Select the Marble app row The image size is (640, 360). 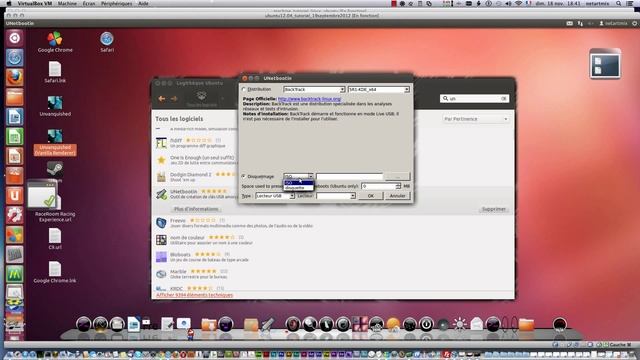(x=333, y=274)
